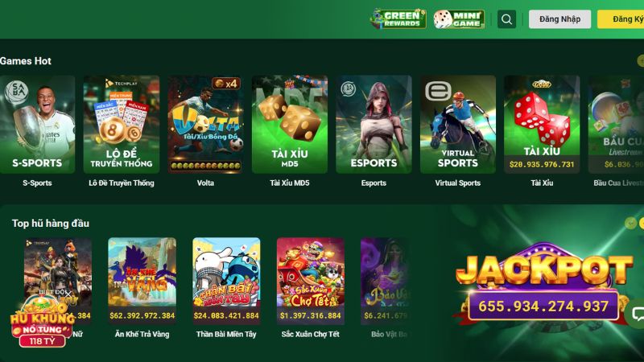The width and height of the screenshot is (644, 362).
Task: Open the search magnifier icon
Action: [x=506, y=19]
